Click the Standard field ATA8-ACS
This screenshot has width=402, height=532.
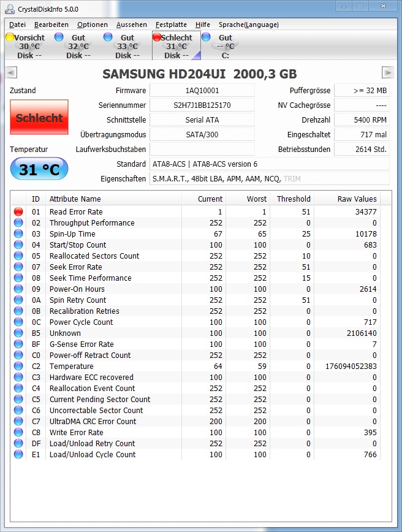coord(270,164)
